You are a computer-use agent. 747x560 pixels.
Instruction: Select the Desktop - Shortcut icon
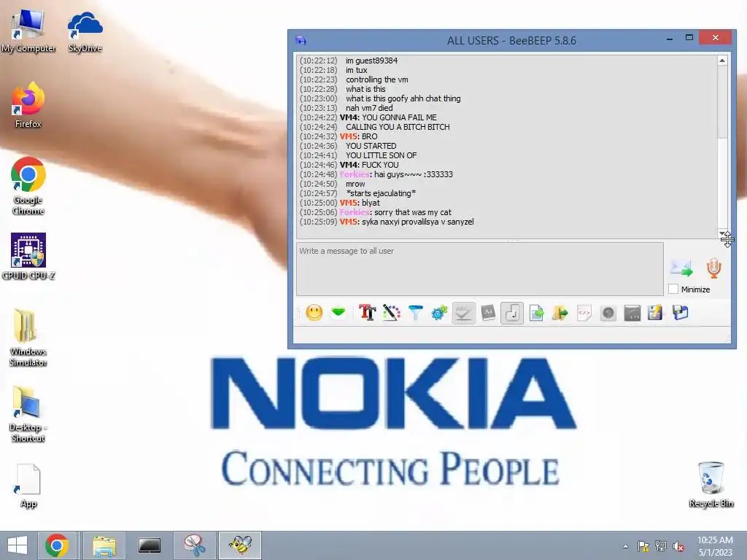pos(28,414)
